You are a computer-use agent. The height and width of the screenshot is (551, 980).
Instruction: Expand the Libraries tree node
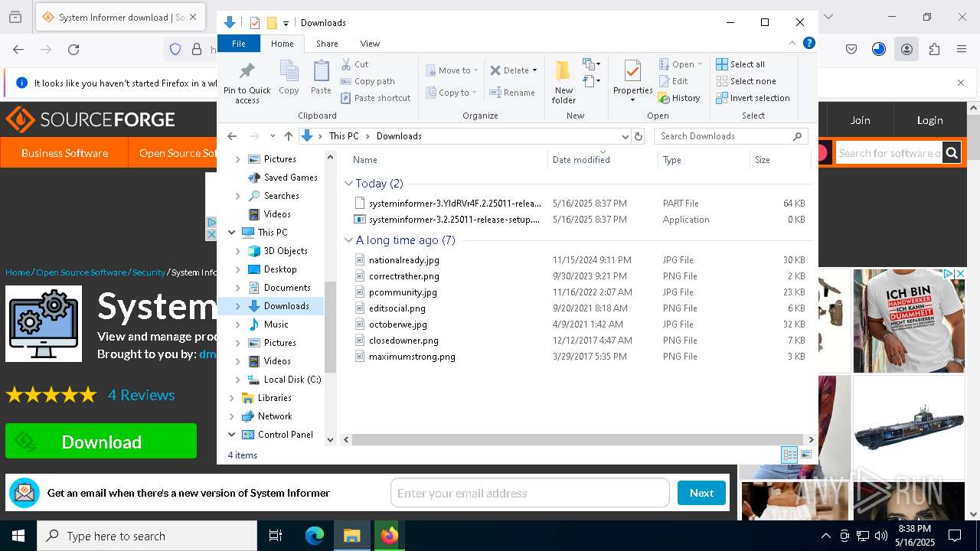(232, 398)
